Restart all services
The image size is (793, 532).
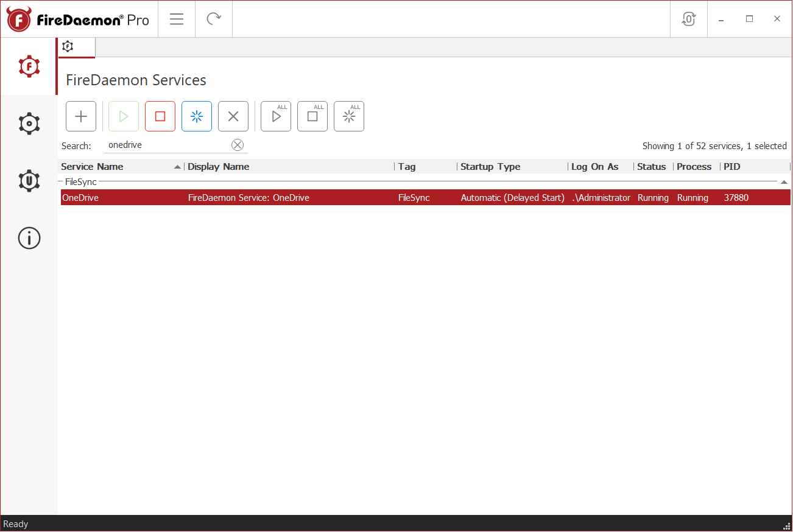pos(349,116)
